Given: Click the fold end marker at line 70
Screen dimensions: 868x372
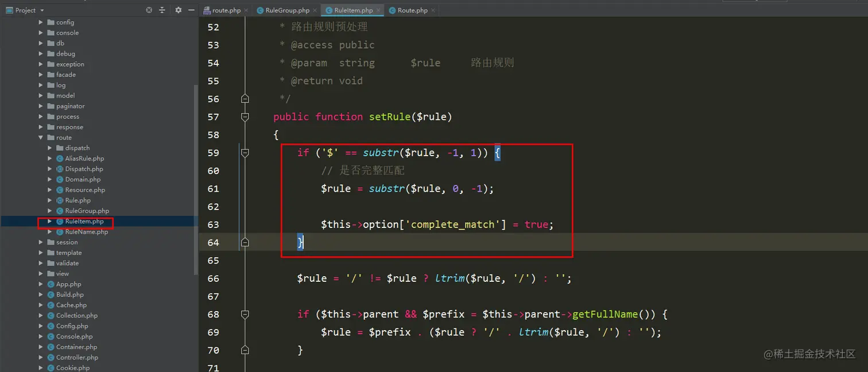Looking at the screenshot, I should coord(245,350).
